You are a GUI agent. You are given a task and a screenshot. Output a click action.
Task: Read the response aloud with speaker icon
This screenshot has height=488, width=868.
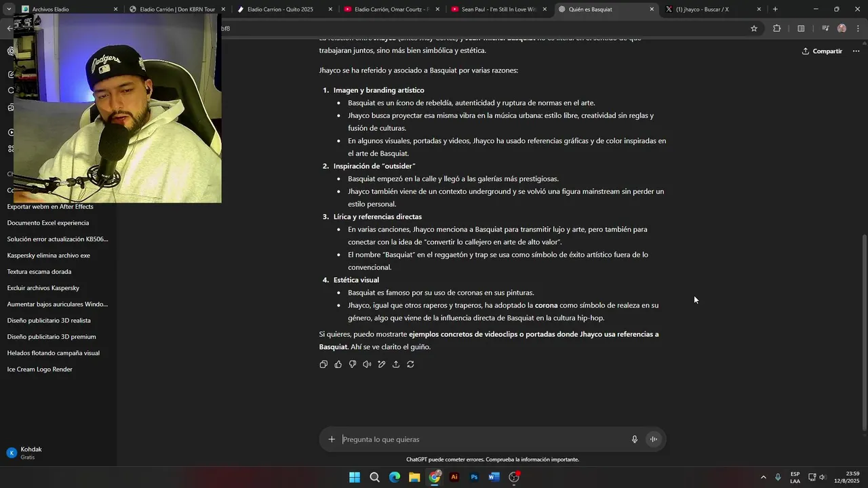click(367, 364)
